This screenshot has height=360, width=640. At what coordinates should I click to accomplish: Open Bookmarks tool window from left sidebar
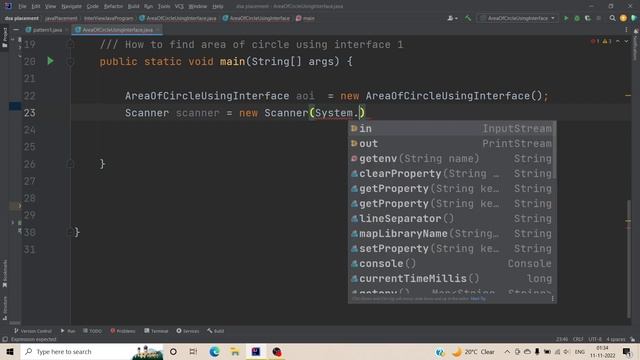click(x=4, y=274)
